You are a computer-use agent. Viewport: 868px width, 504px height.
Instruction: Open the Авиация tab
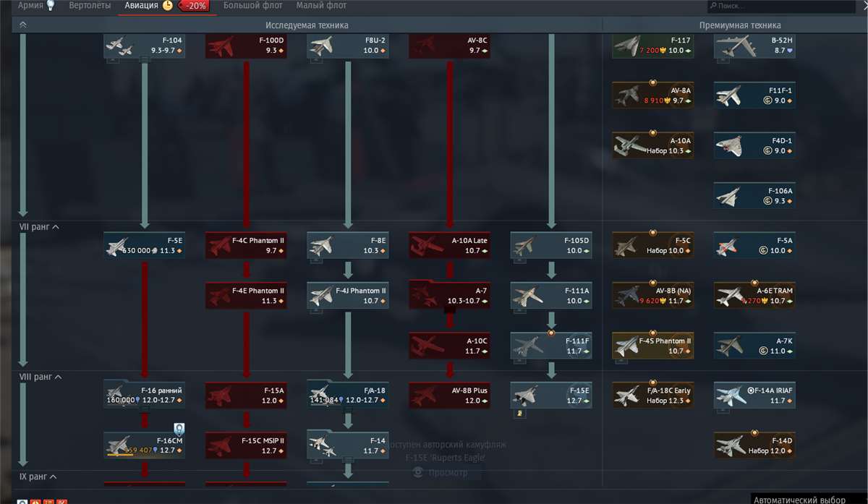click(141, 6)
